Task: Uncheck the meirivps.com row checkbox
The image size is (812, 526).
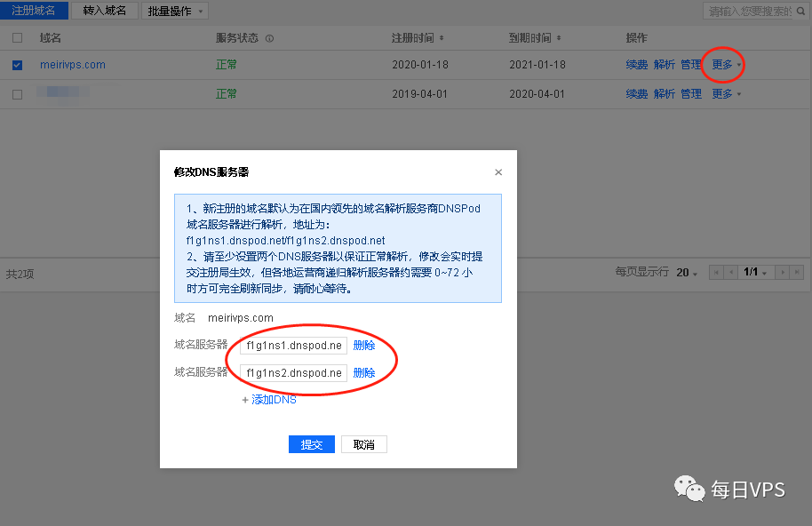Action: (x=17, y=65)
